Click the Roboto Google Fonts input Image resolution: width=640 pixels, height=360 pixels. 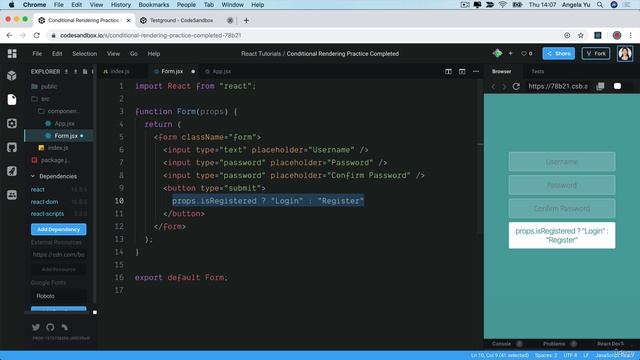point(58,296)
